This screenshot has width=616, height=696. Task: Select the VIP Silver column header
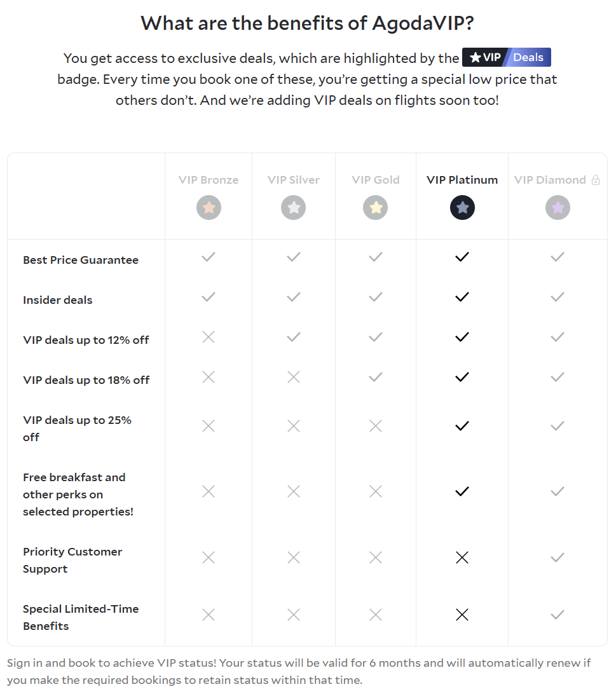pyautogui.click(x=293, y=180)
